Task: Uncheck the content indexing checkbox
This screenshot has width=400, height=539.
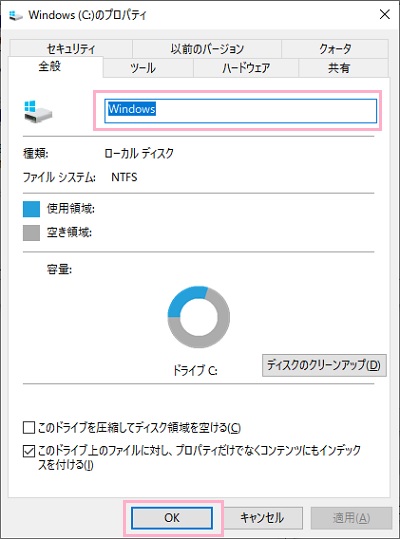Action: click(29, 451)
